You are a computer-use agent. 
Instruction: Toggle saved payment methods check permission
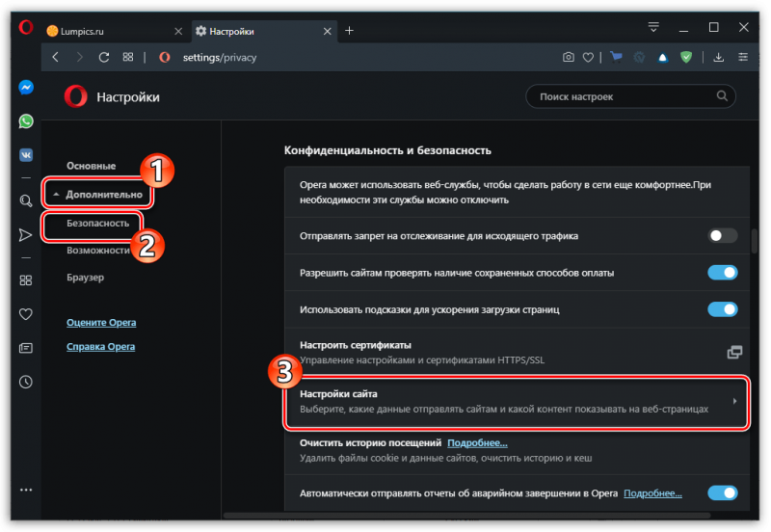click(722, 273)
